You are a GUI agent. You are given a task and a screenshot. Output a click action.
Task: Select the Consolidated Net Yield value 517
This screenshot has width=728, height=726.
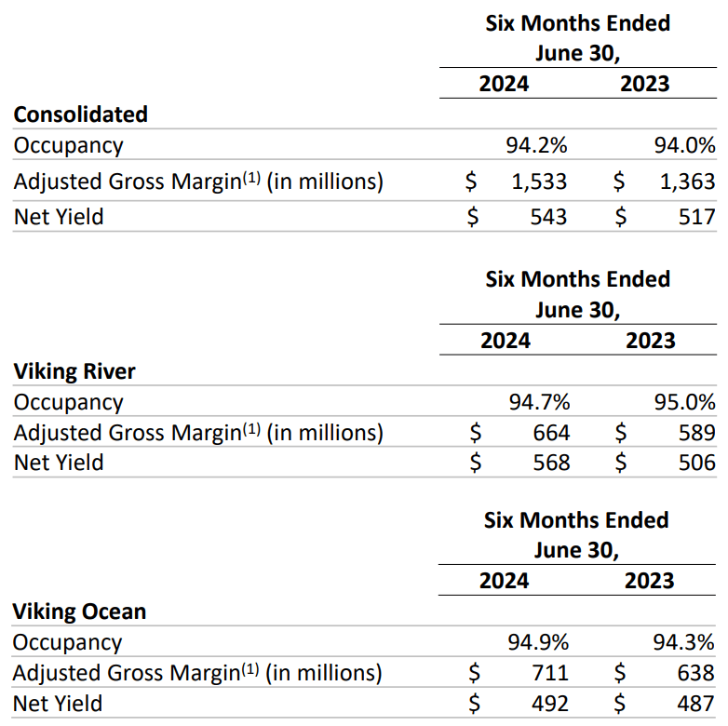tap(696, 217)
